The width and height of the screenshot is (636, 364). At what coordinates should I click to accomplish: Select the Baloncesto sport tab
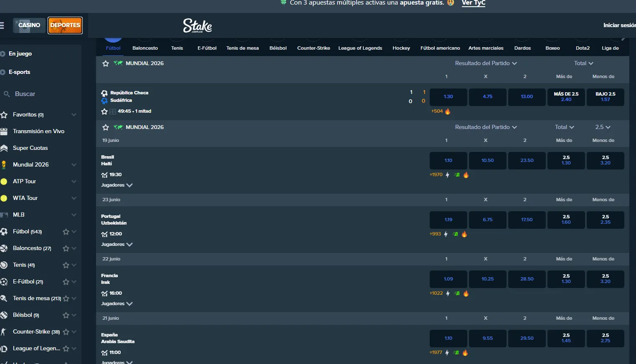(x=145, y=48)
